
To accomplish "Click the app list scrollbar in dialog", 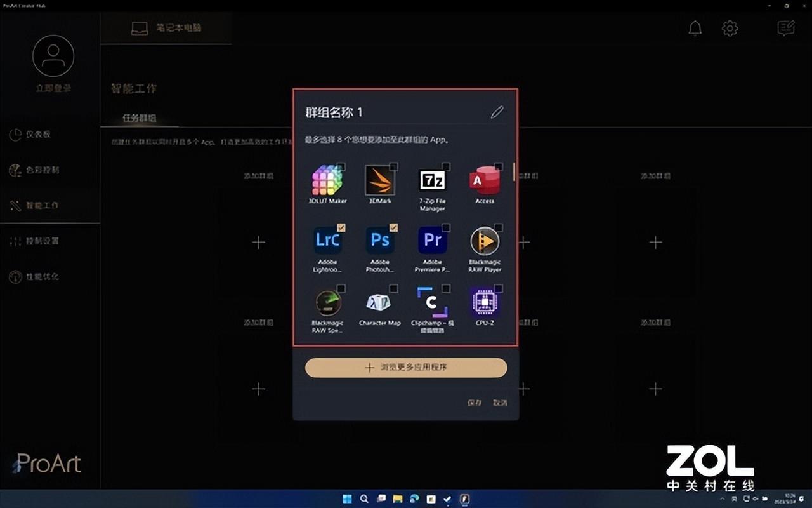I will pos(514,171).
